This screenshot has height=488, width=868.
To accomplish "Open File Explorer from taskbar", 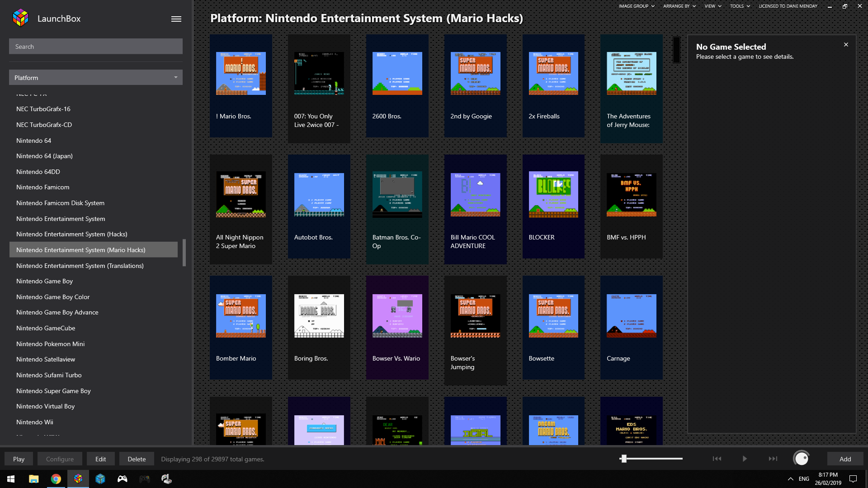I will pos(34,479).
